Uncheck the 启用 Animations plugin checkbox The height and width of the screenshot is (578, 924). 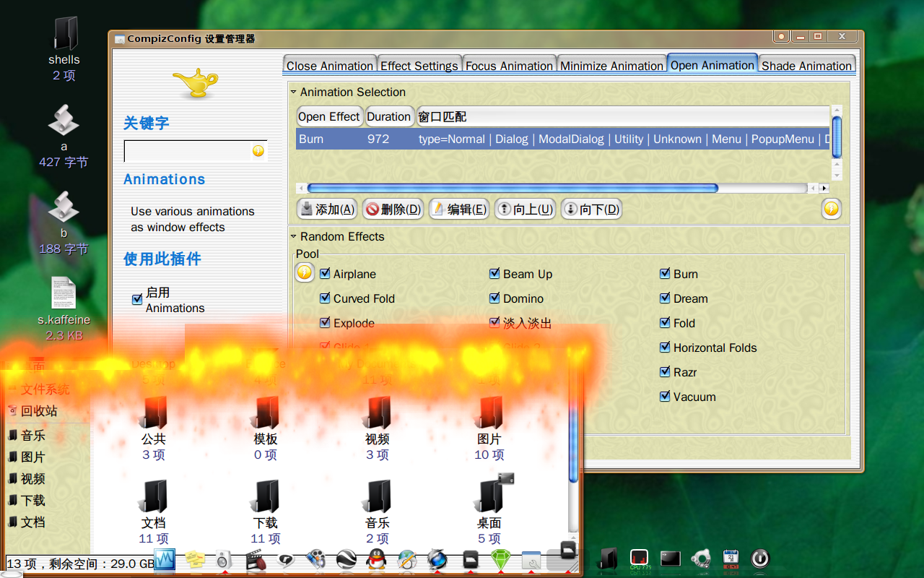(137, 299)
